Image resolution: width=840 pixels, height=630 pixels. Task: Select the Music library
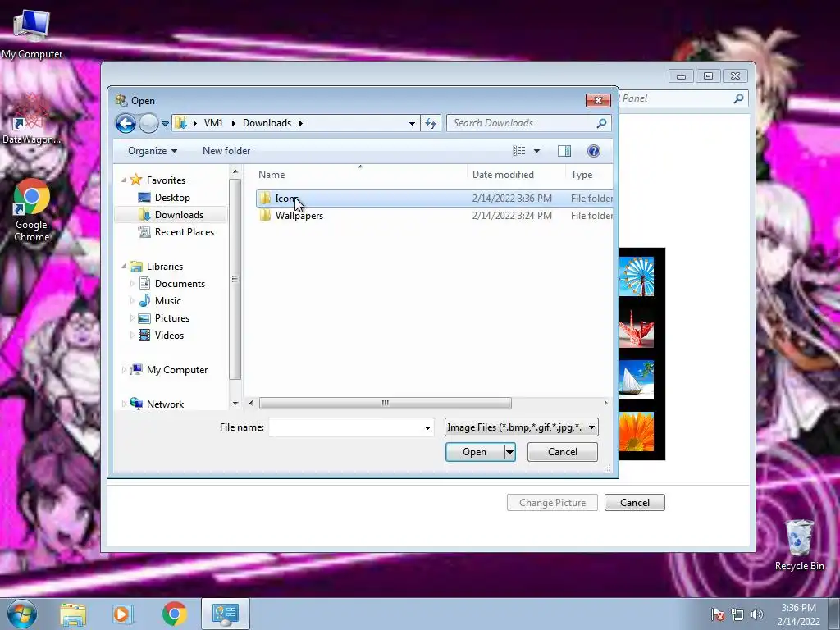click(167, 300)
